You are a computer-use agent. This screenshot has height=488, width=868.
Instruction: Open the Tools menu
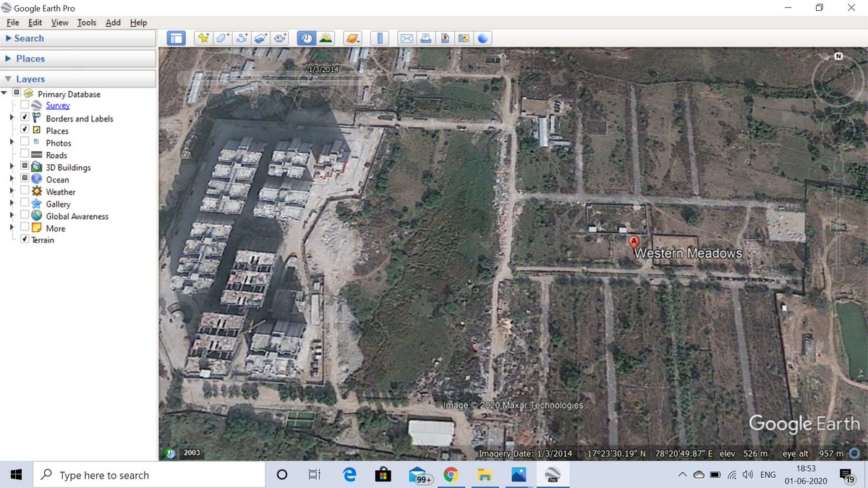pos(87,22)
